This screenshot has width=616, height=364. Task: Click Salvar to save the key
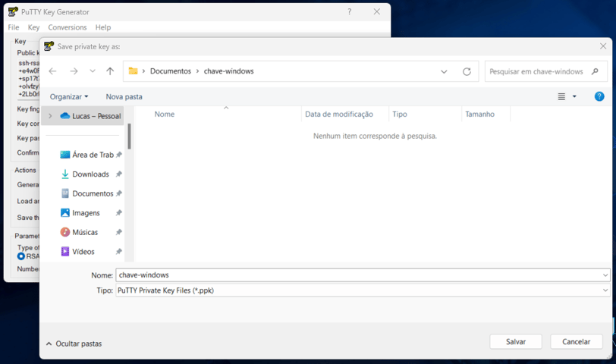pos(516,341)
